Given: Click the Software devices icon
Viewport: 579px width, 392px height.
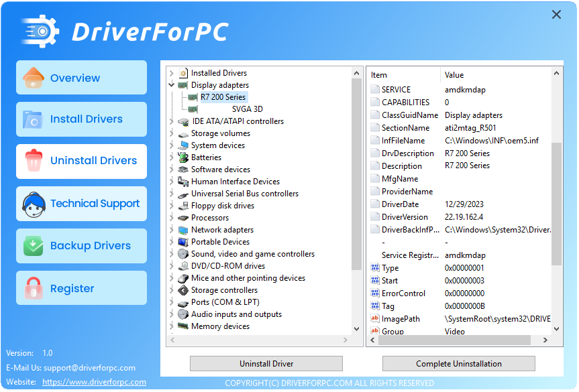Looking at the screenshot, I should [183, 170].
